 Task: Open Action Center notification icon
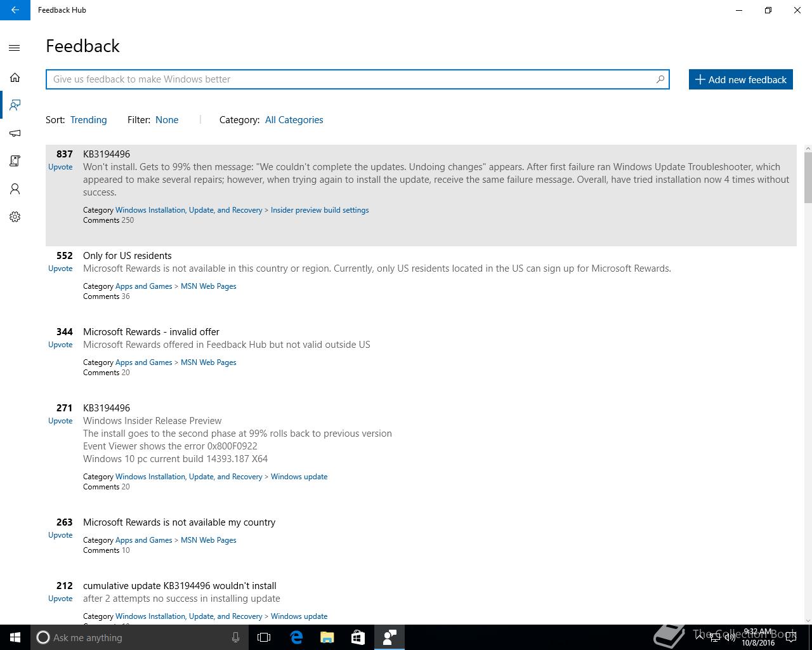[x=790, y=637]
